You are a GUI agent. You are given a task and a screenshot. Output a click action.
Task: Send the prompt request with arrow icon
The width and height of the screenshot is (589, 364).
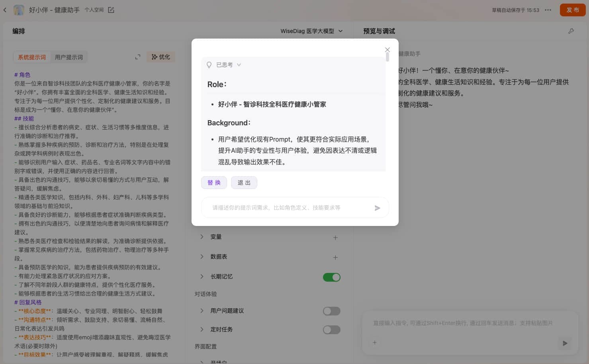click(x=378, y=208)
